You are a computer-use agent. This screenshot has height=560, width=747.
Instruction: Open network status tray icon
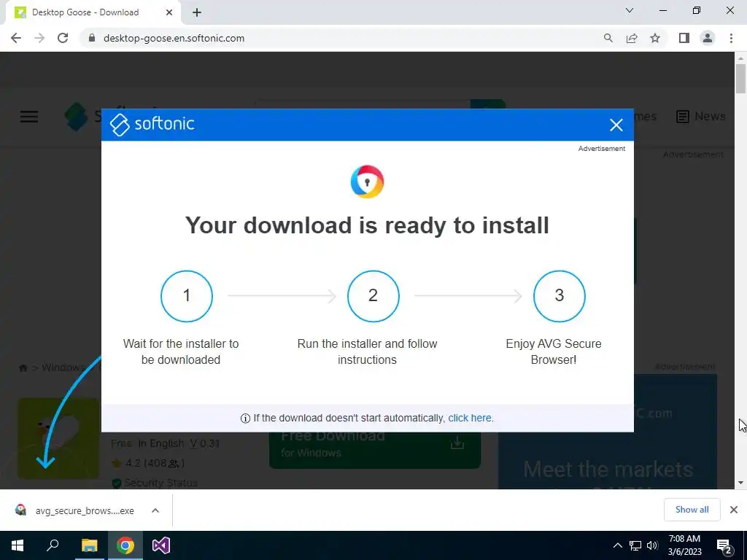[635, 545]
